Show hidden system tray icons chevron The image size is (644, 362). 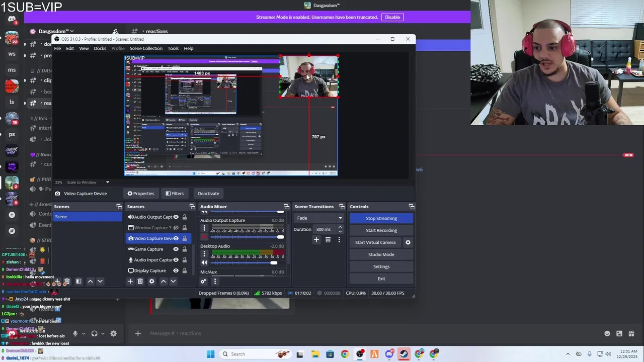coord(568,354)
